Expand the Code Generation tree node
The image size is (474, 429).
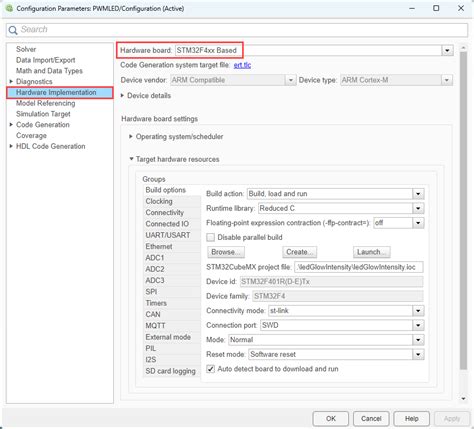coord(11,125)
